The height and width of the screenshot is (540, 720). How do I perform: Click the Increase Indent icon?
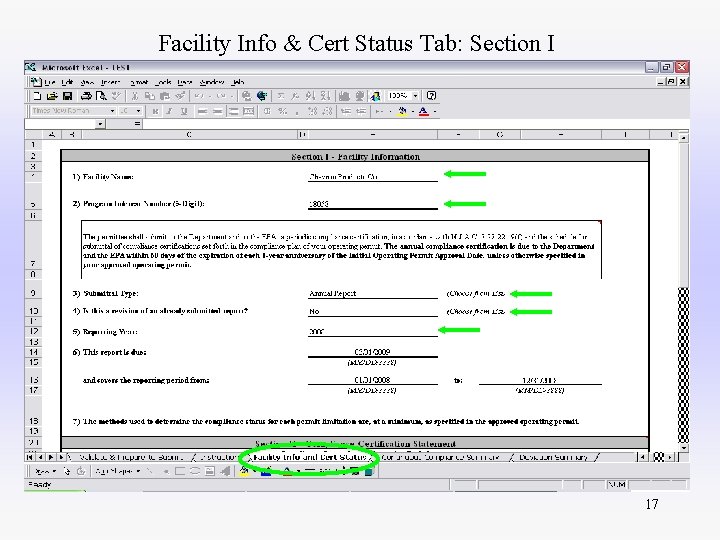pos(361,111)
